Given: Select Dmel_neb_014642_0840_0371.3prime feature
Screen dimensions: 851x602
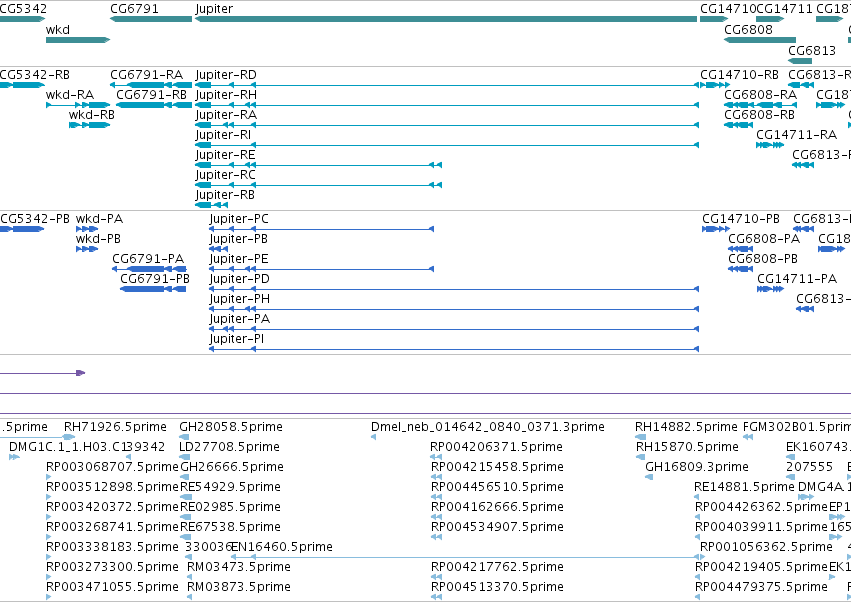Looking at the screenshot, I should pyautogui.click(x=487, y=427).
